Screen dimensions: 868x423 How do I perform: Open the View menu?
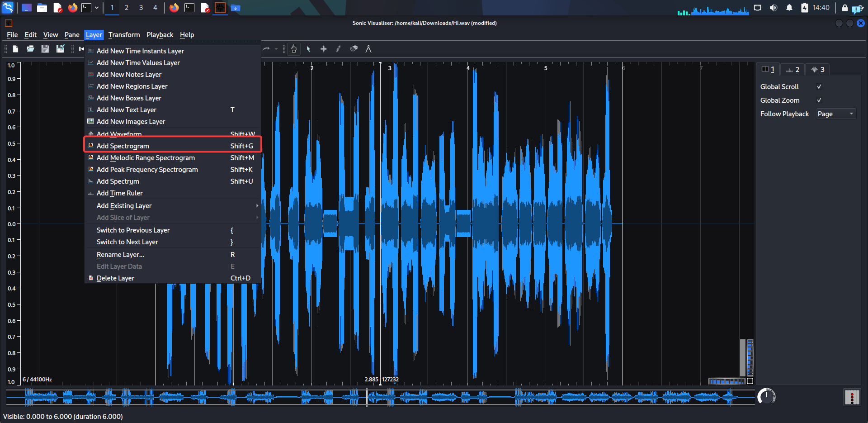tap(51, 35)
